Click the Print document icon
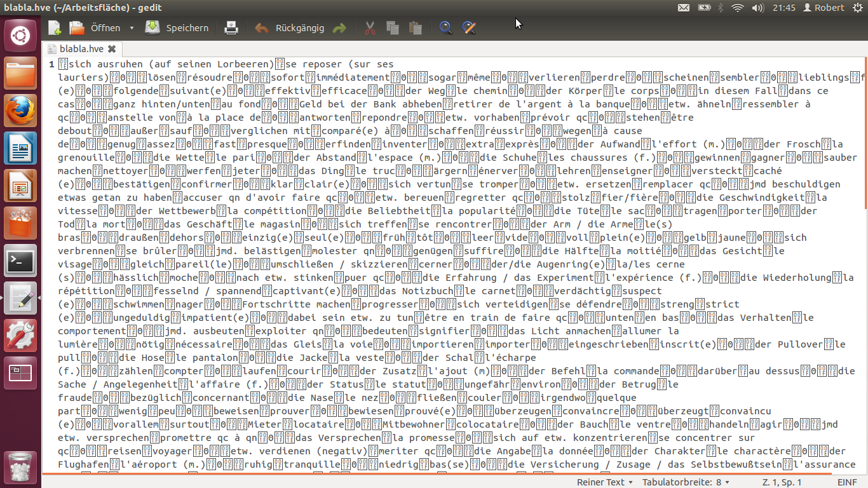Screen dimensions: 868x488 (231, 28)
